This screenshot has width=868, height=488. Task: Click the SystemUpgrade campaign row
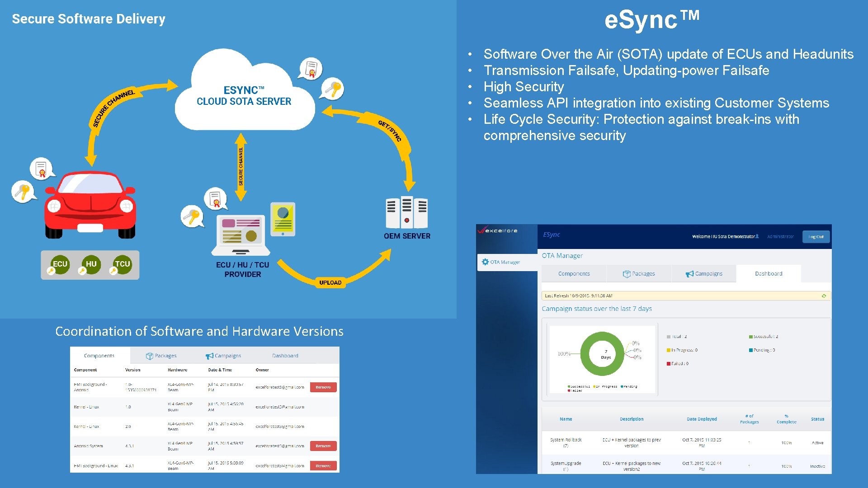tap(686, 465)
